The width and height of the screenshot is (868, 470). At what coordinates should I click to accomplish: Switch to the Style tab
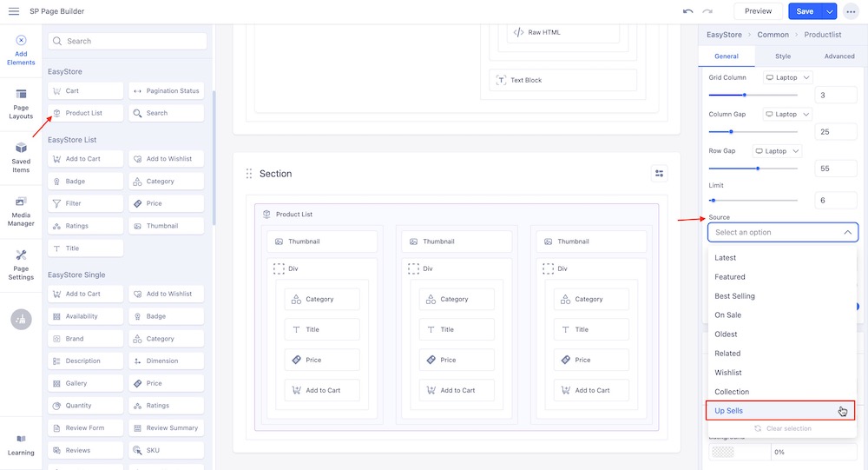(783, 56)
